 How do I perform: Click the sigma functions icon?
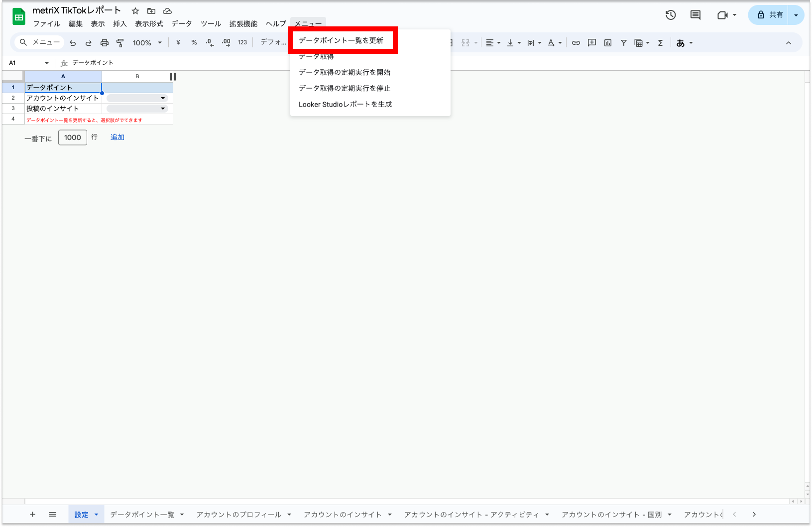[661, 43]
